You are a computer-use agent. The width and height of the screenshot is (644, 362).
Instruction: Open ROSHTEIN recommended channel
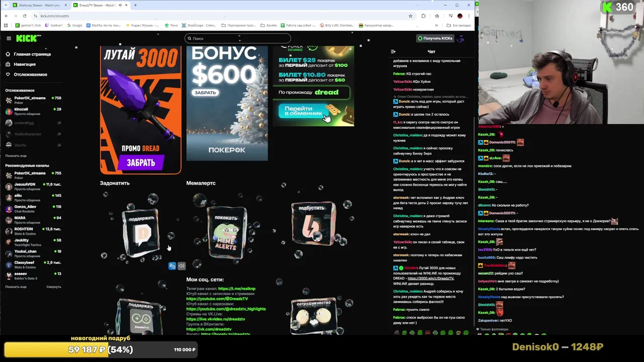[33, 231]
